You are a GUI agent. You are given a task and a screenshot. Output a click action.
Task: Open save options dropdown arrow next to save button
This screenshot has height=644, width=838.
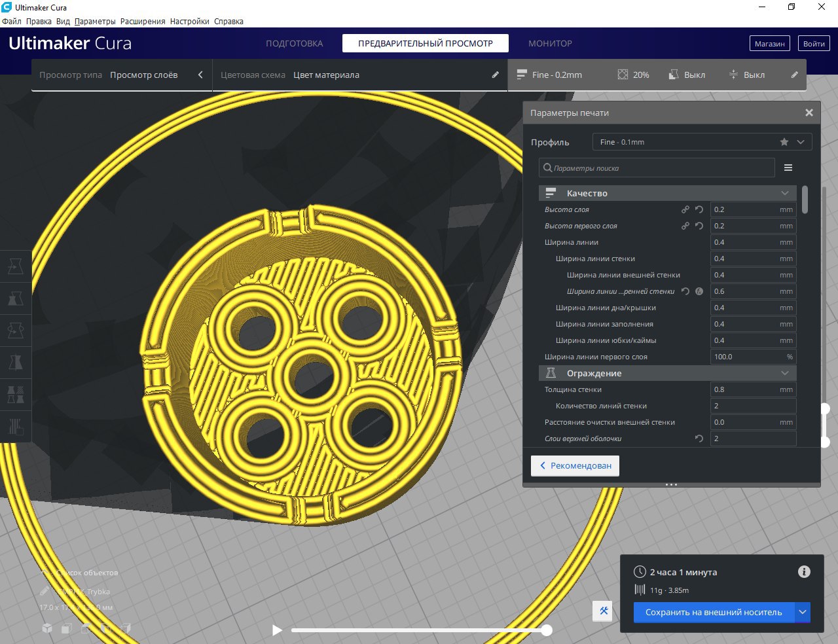coord(803,612)
